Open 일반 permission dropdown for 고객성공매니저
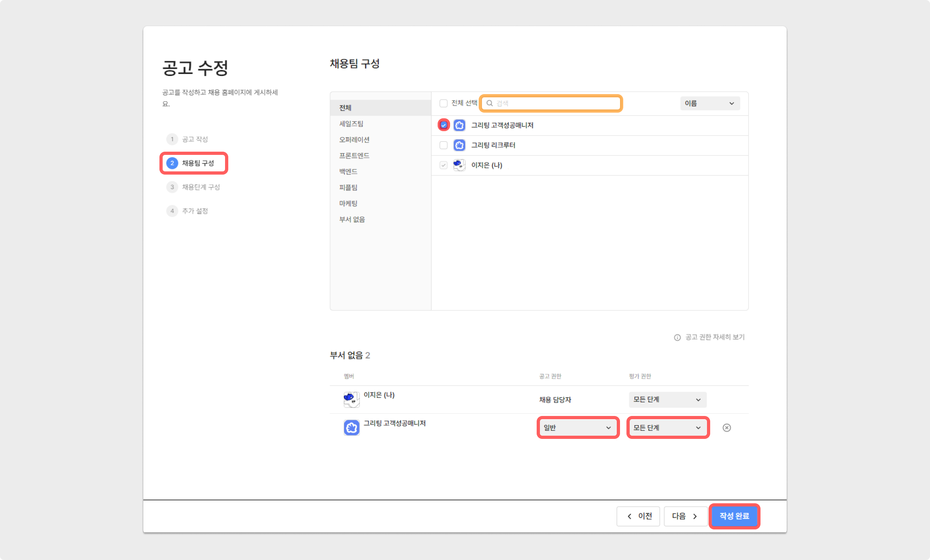This screenshot has height=560, width=930. [x=577, y=428]
